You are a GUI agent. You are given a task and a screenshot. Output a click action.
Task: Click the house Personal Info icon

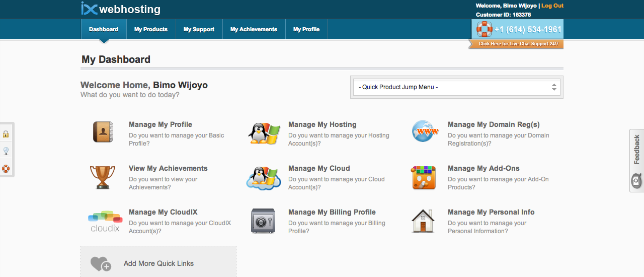tap(423, 221)
